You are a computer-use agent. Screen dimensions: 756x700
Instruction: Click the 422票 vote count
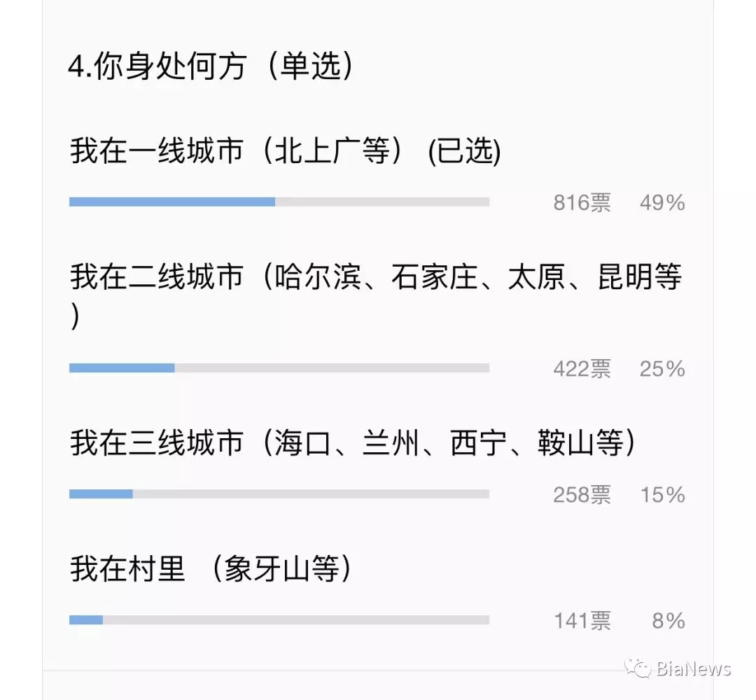tap(582, 369)
